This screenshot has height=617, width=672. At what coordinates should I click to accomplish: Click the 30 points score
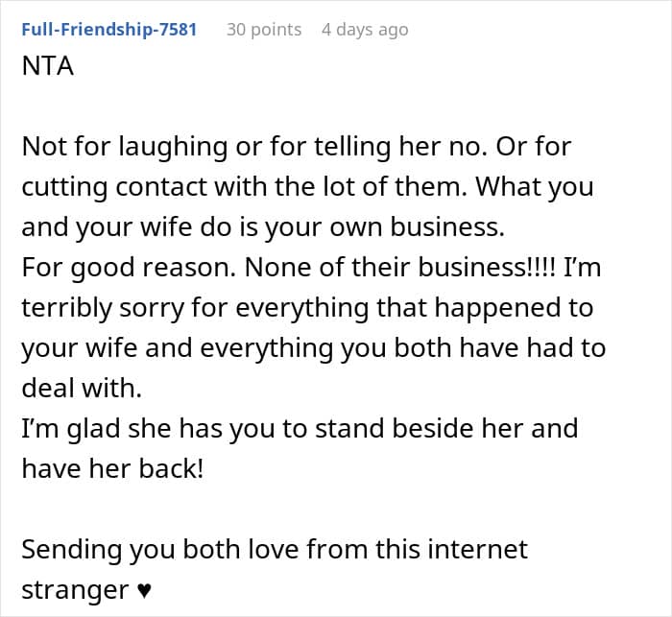264,30
